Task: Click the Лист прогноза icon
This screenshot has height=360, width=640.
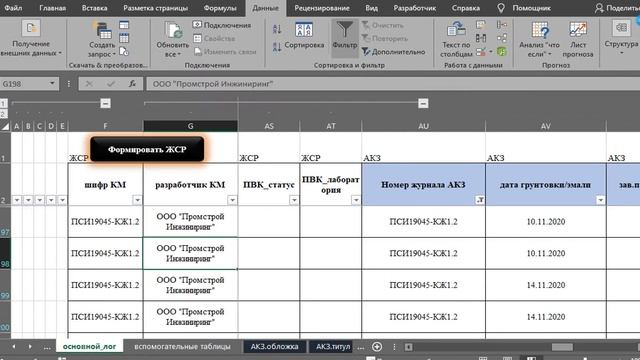Action: [578, 30]
